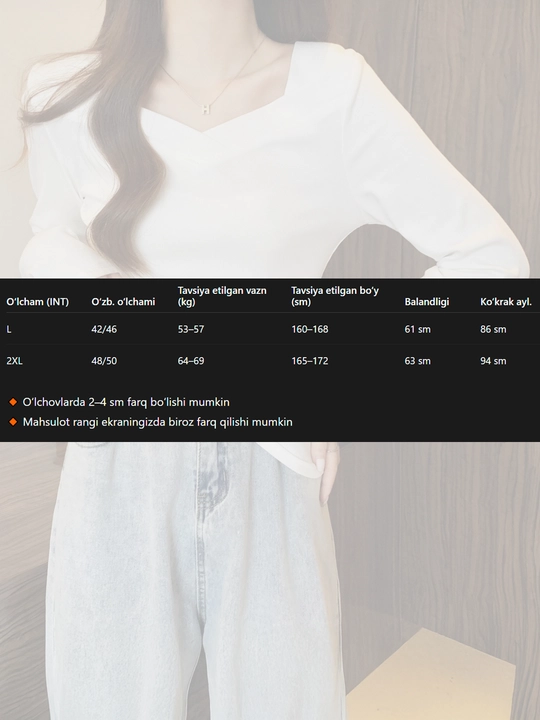Click the 165–172 height value

click(x=310, y=361)
